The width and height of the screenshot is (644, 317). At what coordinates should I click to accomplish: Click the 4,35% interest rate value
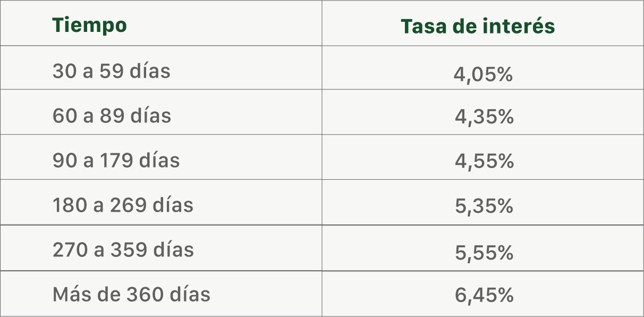pyautogui.click(x=484, y=117)
